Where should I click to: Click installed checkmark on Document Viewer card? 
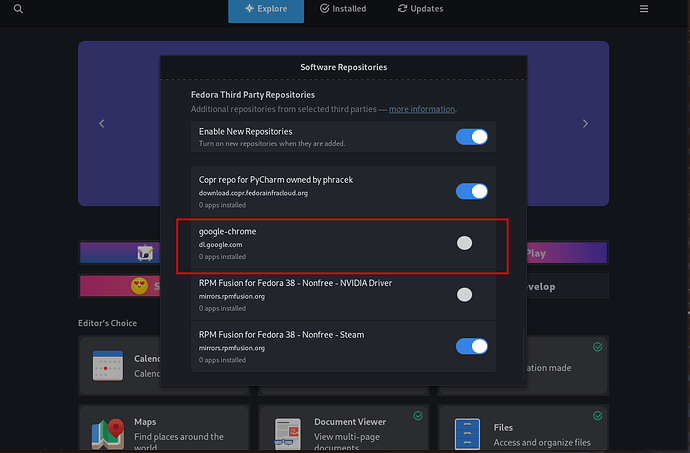tap(418, 415)
